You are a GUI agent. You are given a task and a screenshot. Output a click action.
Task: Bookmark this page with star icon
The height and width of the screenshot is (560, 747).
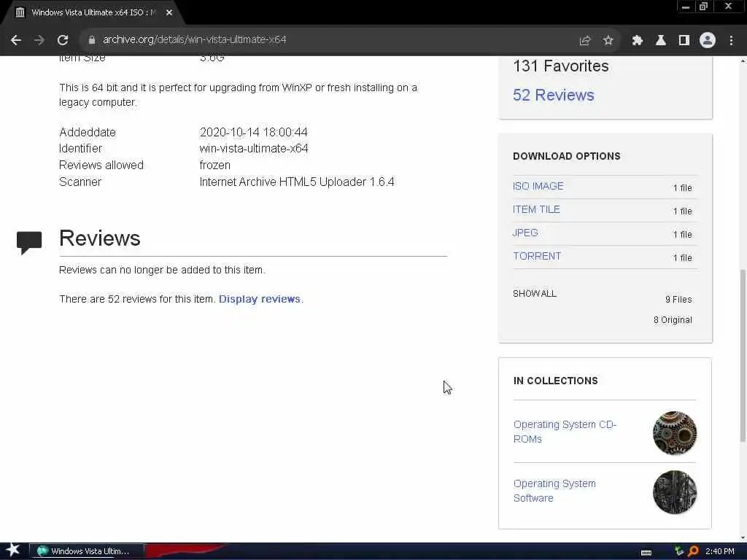608,41
